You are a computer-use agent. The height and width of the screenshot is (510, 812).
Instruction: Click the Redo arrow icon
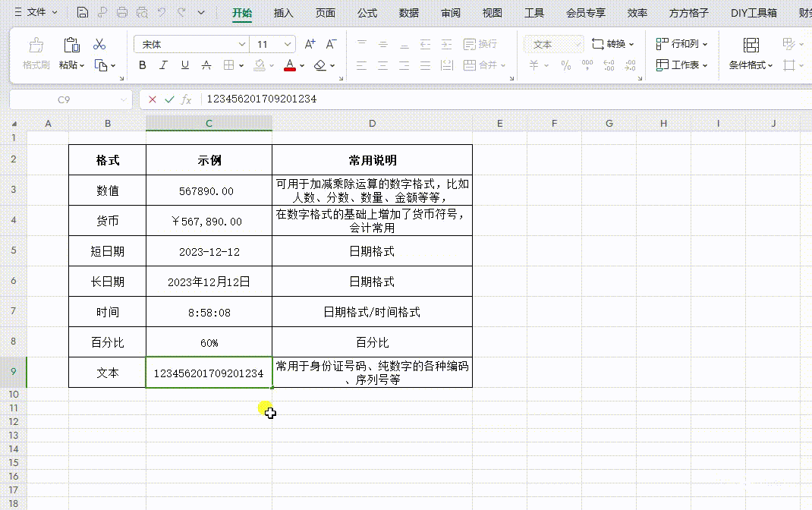point(181,12)
